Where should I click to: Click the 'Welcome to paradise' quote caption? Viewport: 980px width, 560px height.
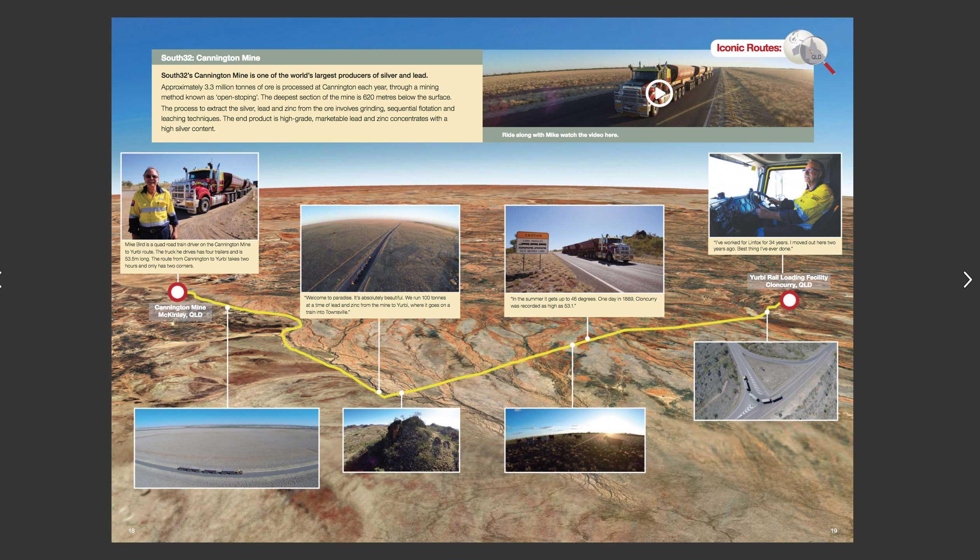coord(377,305)
